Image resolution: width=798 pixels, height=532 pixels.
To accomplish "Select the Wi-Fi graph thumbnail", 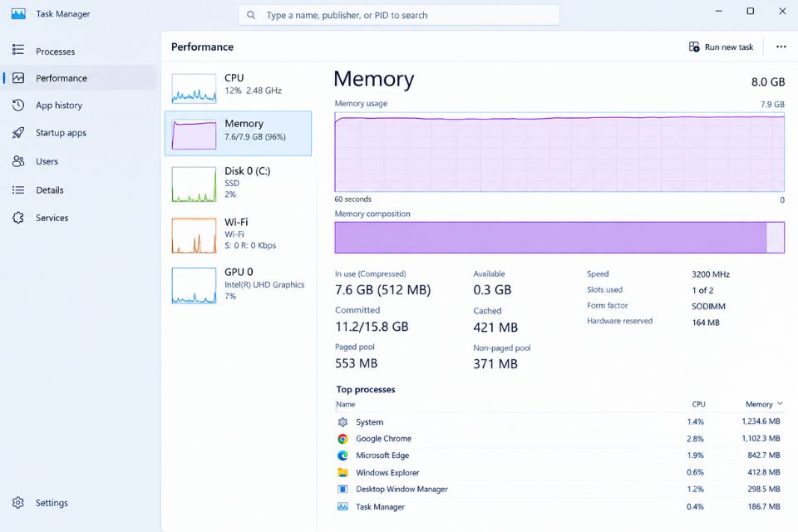I will click(x=194, y=235).
